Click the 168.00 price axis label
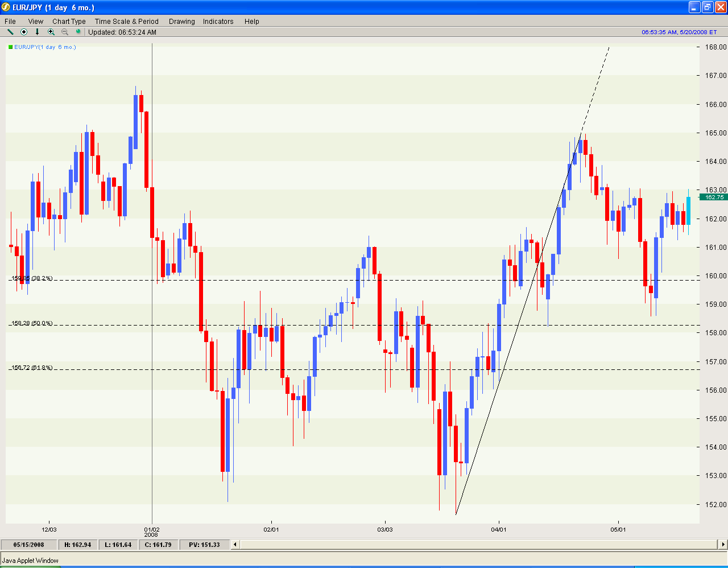The image size is (728, 568). [x=715, y=47]
